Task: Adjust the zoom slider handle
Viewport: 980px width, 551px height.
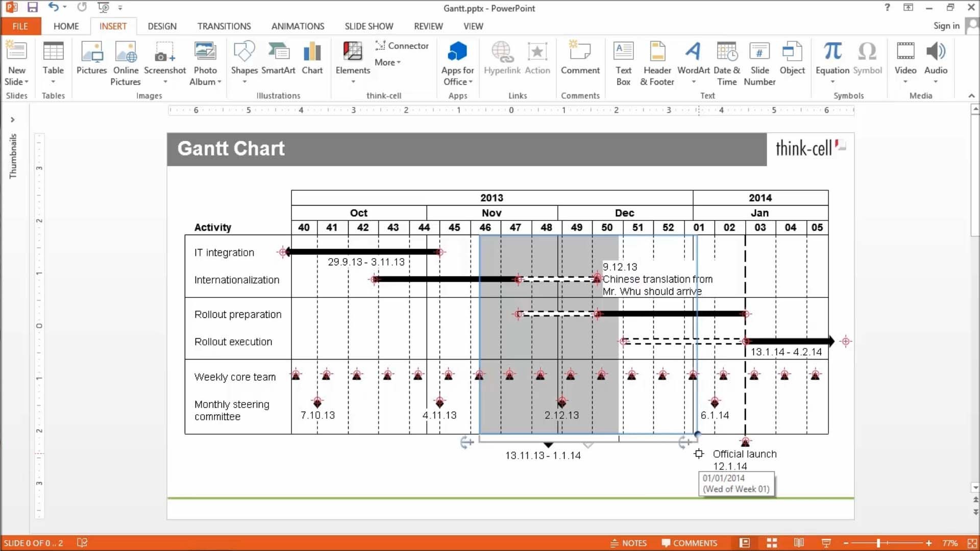Action: click(x=878, y=543)
